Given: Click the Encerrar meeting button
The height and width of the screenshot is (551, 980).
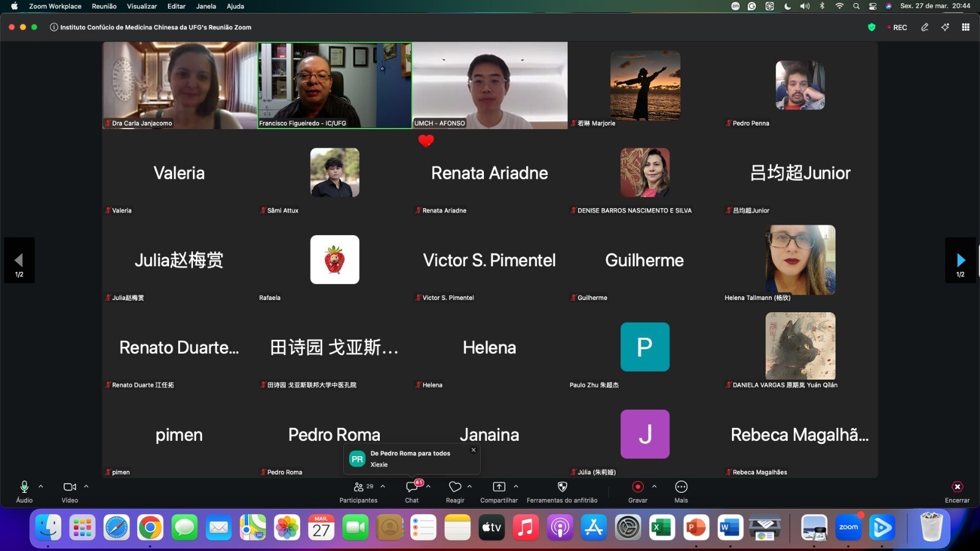Looking at the screenshot, I should (957, 487).
